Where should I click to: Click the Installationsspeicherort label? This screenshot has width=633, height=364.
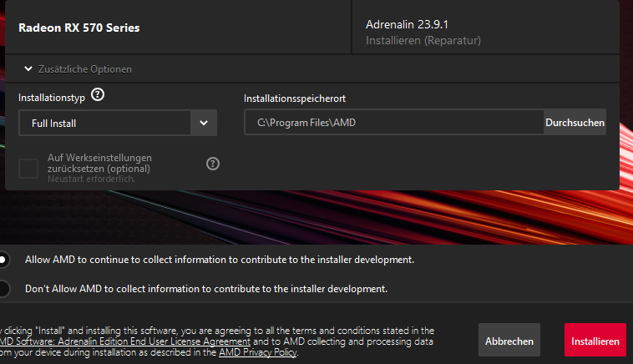295,99
